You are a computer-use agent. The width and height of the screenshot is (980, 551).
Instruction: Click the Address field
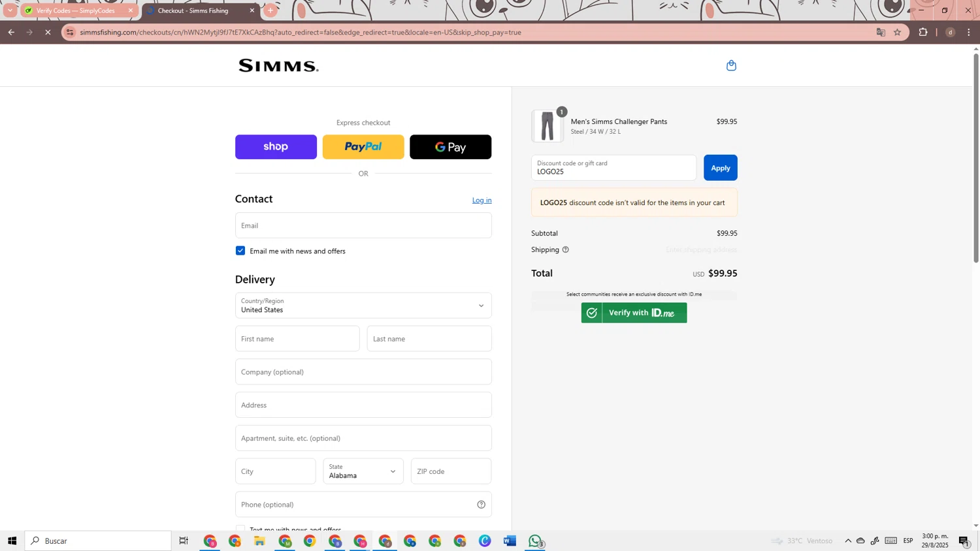363,405
